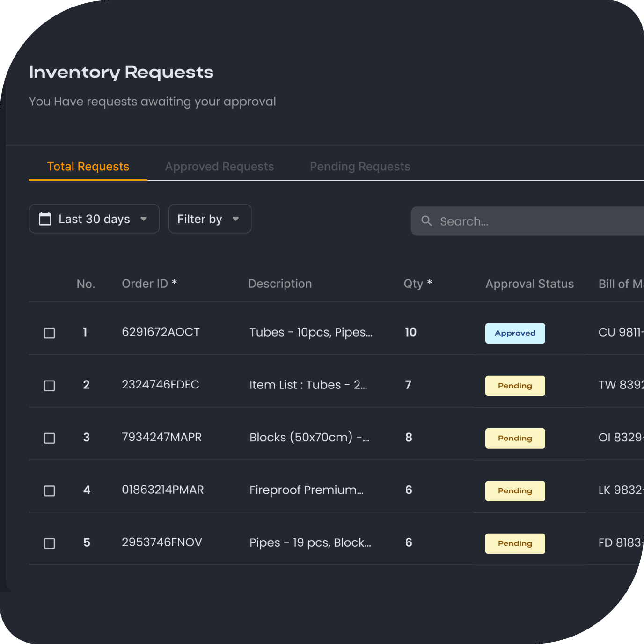Click order ID 01863214PMAR

pyautogui.click(x=163, y=490)
